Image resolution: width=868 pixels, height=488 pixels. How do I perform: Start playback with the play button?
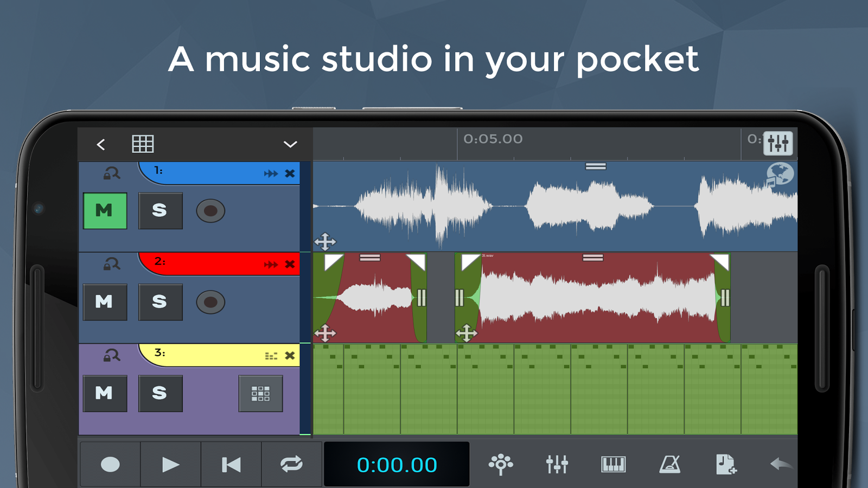click(171, 465)
